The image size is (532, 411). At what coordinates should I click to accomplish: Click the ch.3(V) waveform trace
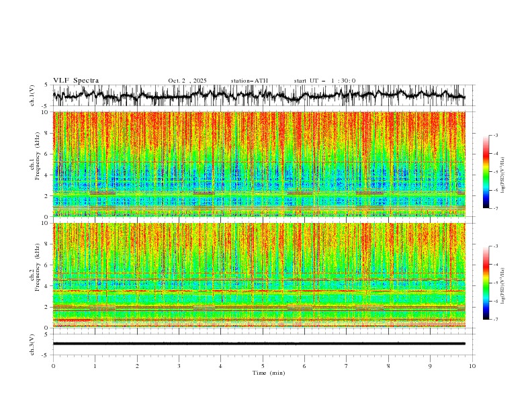tap(259, 344)
